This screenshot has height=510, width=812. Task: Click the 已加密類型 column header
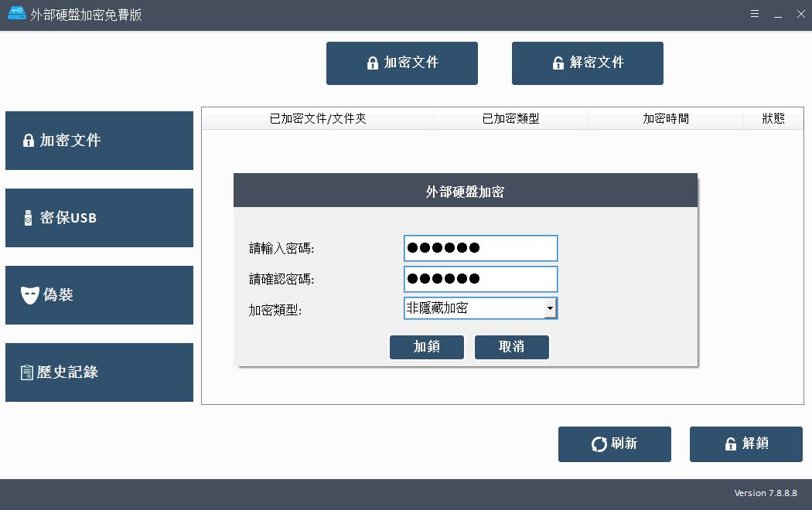tap(510, 118)
